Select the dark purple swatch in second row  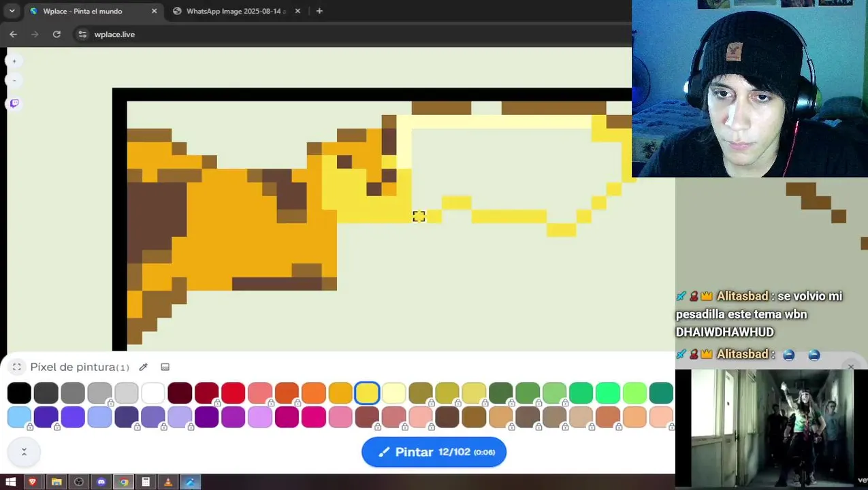[206, 416]
